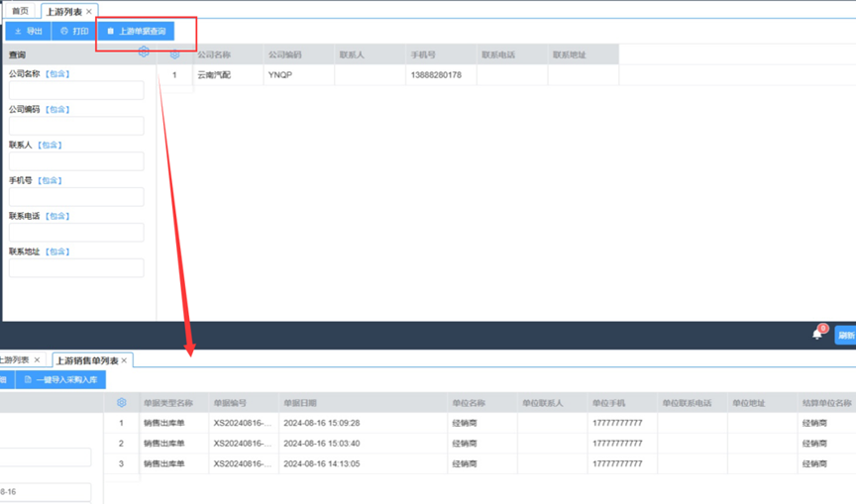This screenshot has height=504, width=856.
Task: Switch to the lower 上游列表 tab
Action: click(x=14, y=360)
